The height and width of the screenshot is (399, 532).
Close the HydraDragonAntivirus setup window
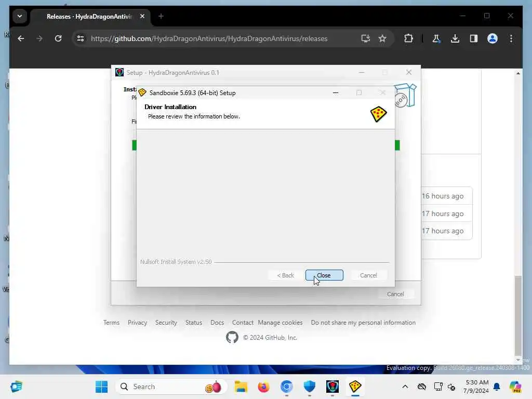click(x=409, y=72)
